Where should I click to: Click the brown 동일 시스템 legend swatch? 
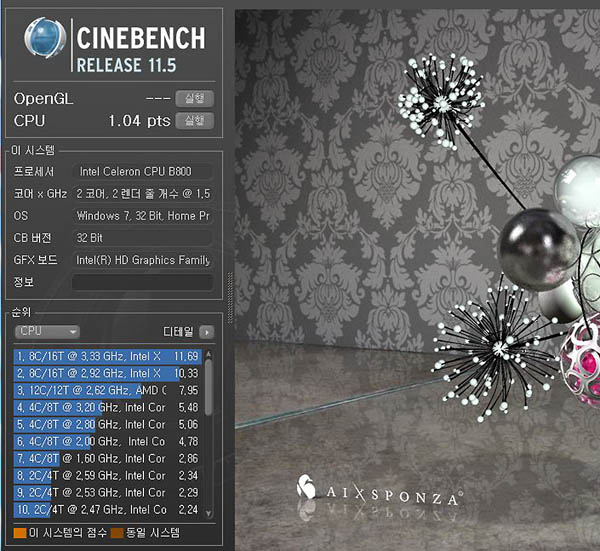pyautogui.click(x=117, y=533)
